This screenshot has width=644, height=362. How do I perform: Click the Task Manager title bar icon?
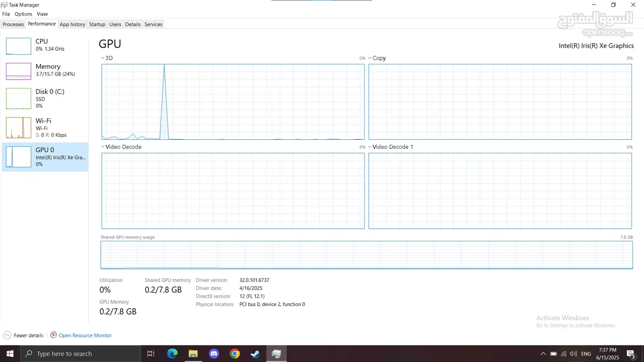[x=4, y=5]
